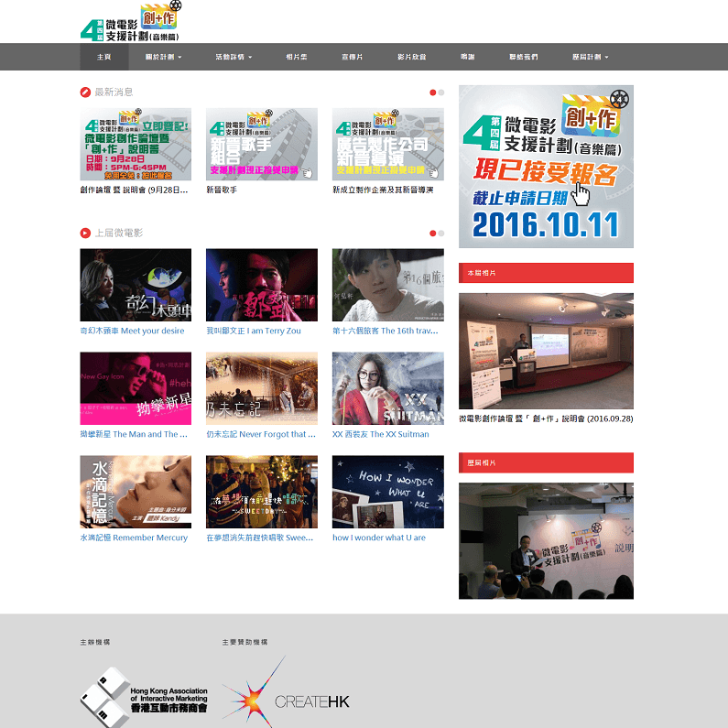Open XX 西裝友 Suitman film thumbnail
This screenshot has width=728, height=728.
(x=388, y=388)
